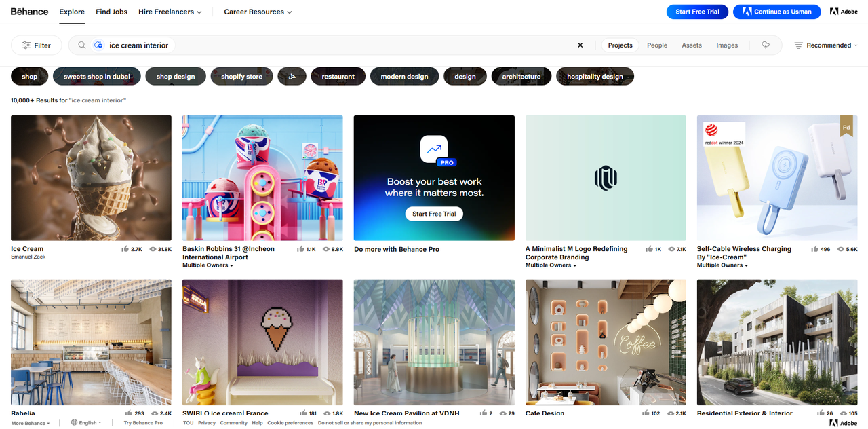Screen dimensions: 868x429
Task: Click the Start Free Trial button
Action: tap(697, 12)
